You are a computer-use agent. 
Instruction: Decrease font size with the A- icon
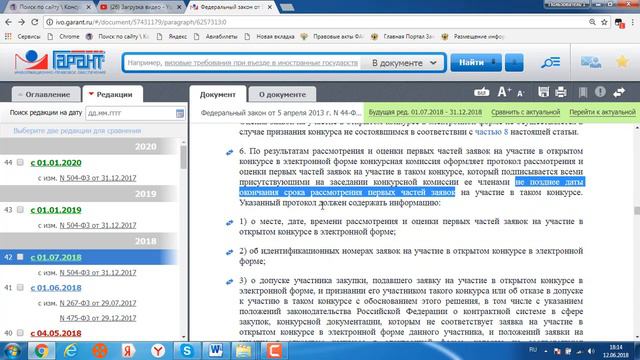520,93
